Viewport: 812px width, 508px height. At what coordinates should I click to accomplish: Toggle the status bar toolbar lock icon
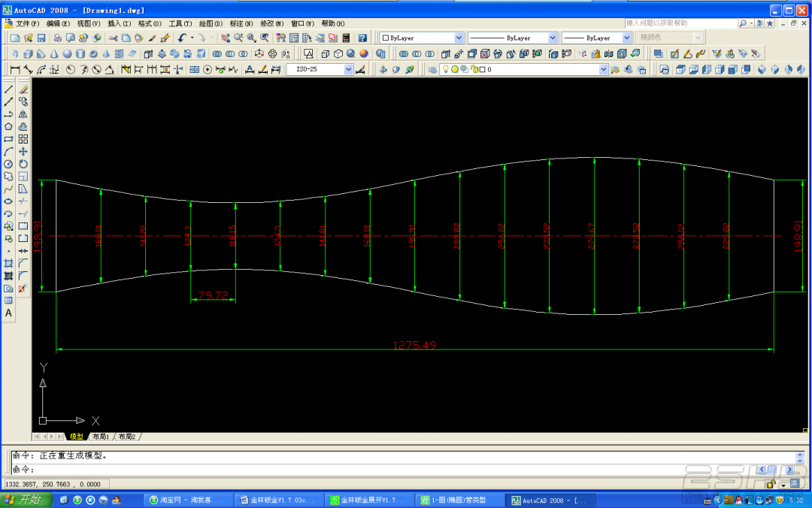click(771, 484)
